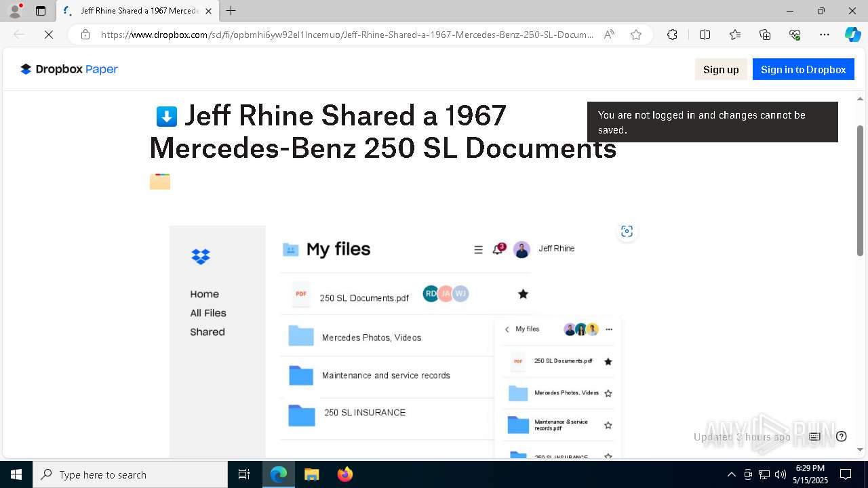
Task: Open the clock and calendar flyout
Action: [x=810, y=474]
